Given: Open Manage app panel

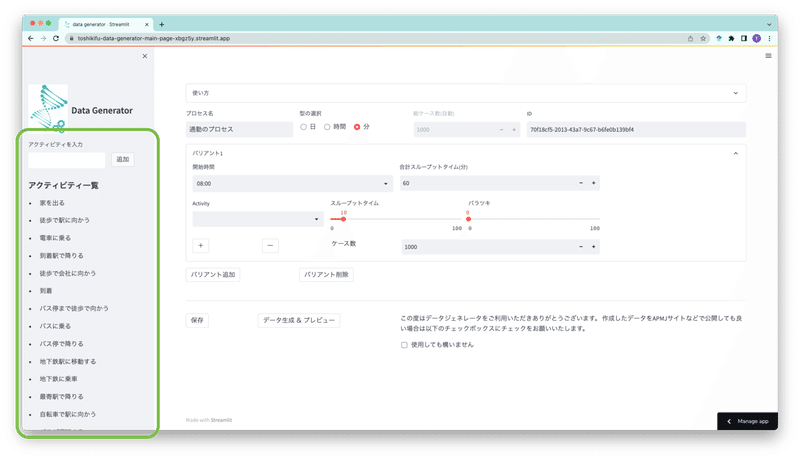Looking at the screenshot, I should coord(747,421).
